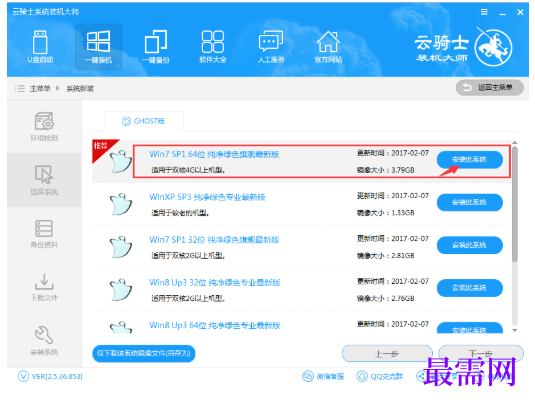Image resolution: width=535 pixels, height=403 pixels.
Task: Open the 一键备份 tool
Action: tap(156, 47)
